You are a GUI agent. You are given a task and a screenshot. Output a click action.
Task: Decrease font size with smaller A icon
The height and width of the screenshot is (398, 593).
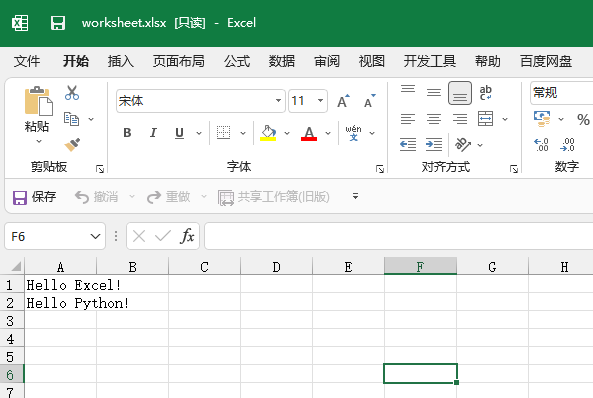pos(369,101)
